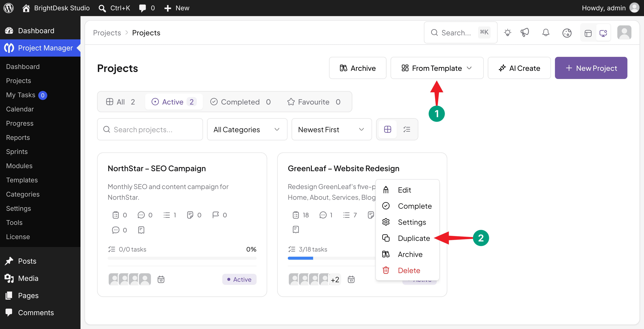Screen dimensions: 644x329
Task: Click the NorthStar task progress bar
Action: [182, 258]
